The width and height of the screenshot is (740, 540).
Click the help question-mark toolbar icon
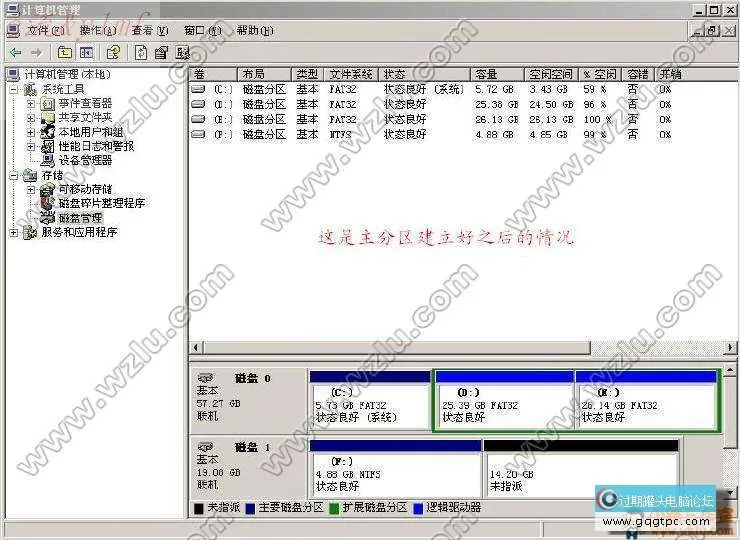pos(113,52)
